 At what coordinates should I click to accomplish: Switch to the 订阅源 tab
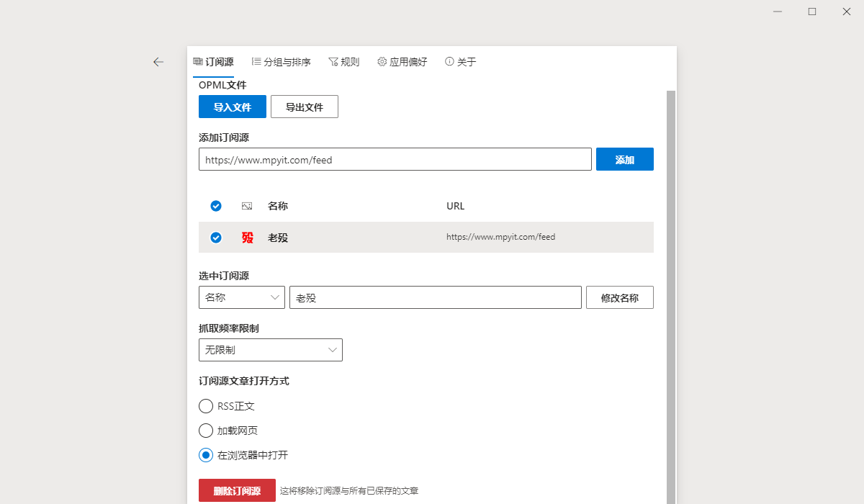click(x=213, y=62)
